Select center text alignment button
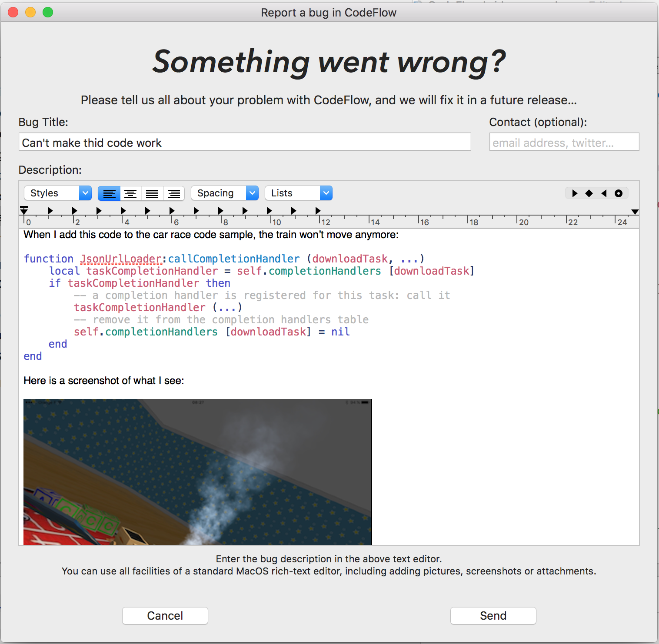Image resolution: width=659 pixels, height=644 pixels. click(131, 193)
